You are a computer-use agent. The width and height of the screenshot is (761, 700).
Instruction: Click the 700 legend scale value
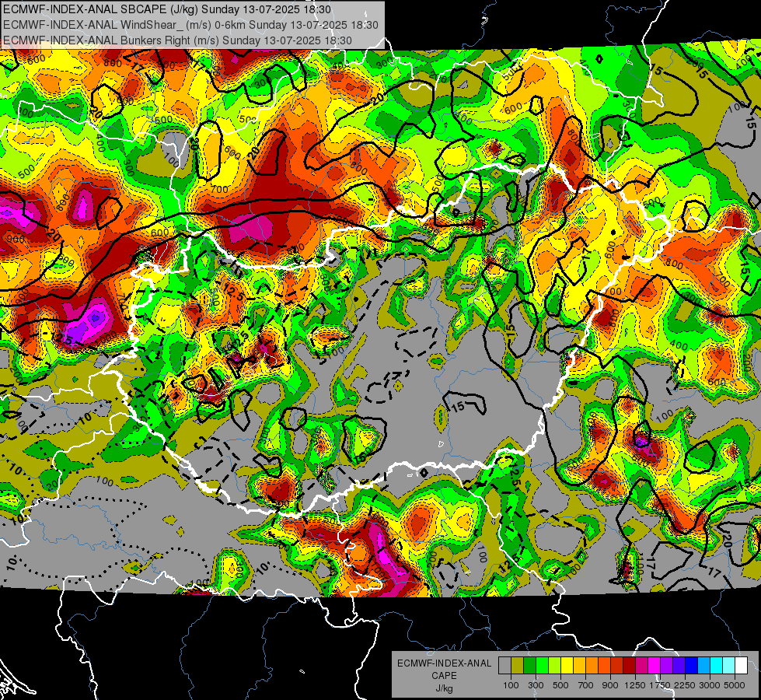(586, 685)
